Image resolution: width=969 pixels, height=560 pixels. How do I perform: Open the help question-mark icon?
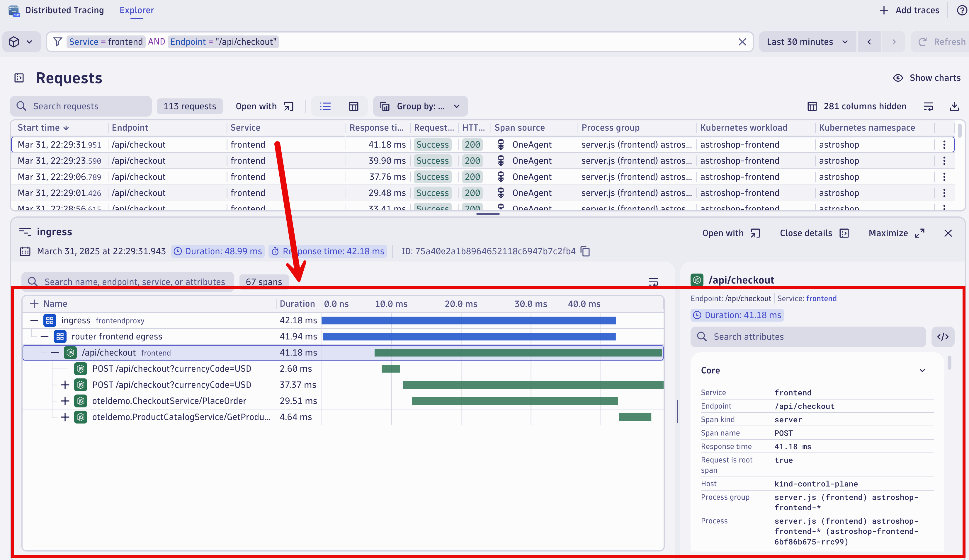click(962, 10)
